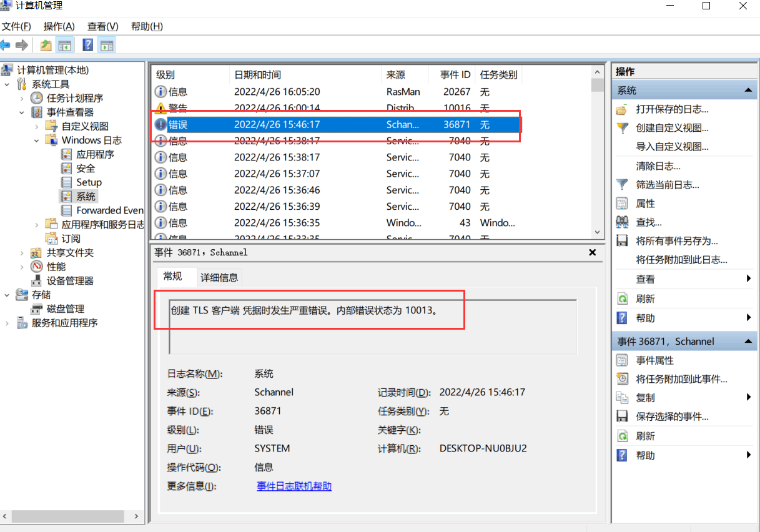This screenshot has height=532, width=760.
Task: Click the 属性 properties icon
Action: click(x=622, y=204)
